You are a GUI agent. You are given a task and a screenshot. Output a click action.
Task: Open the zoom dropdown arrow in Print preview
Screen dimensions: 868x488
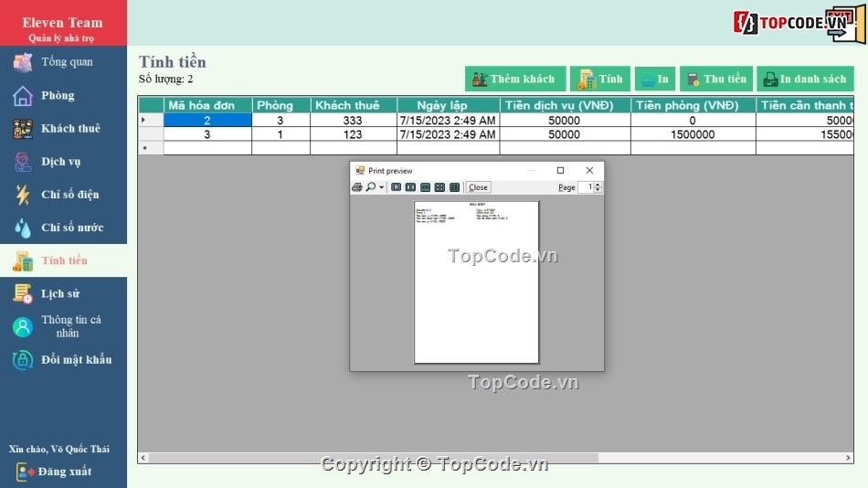pyautogui.click(x=381, y=187)
